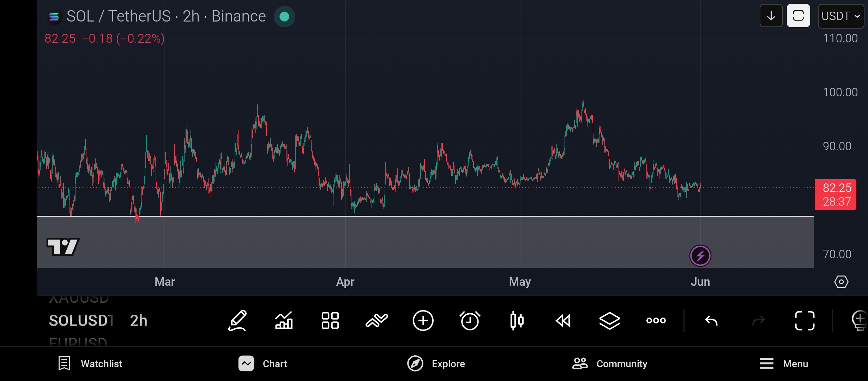
Task: Tap the Solana logo icon
Action: [54, 17]
